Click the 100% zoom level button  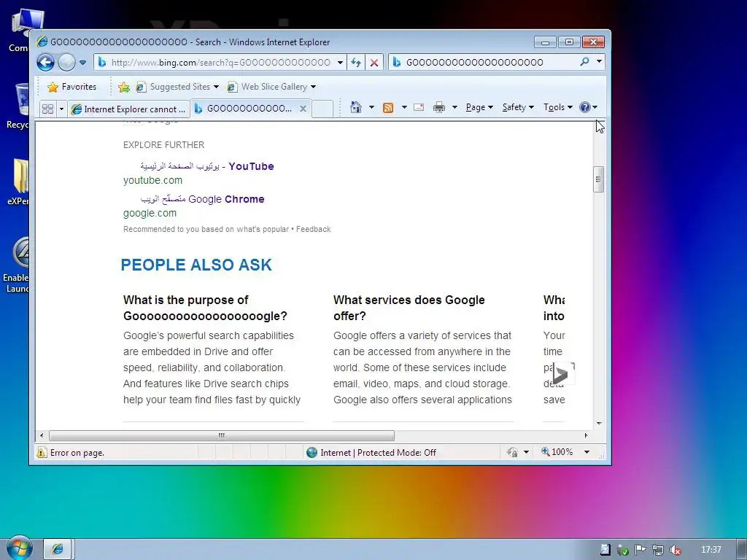[557, 452]
